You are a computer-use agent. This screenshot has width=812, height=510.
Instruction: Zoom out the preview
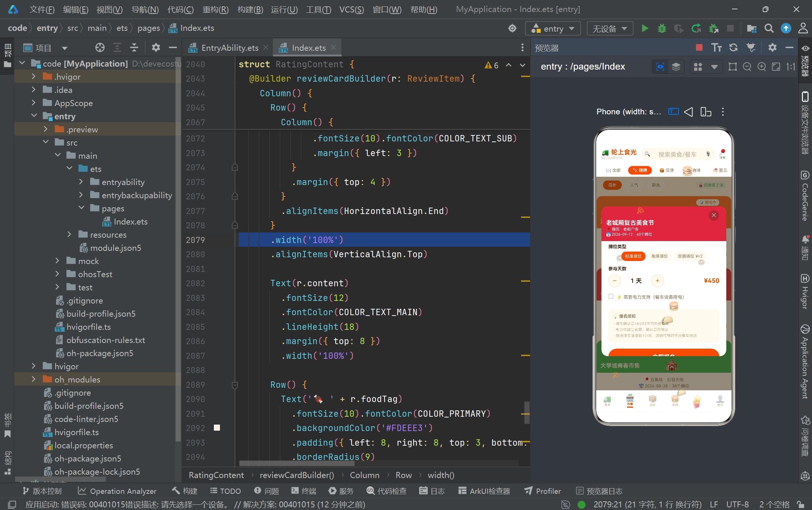click(x=747, y=67)
